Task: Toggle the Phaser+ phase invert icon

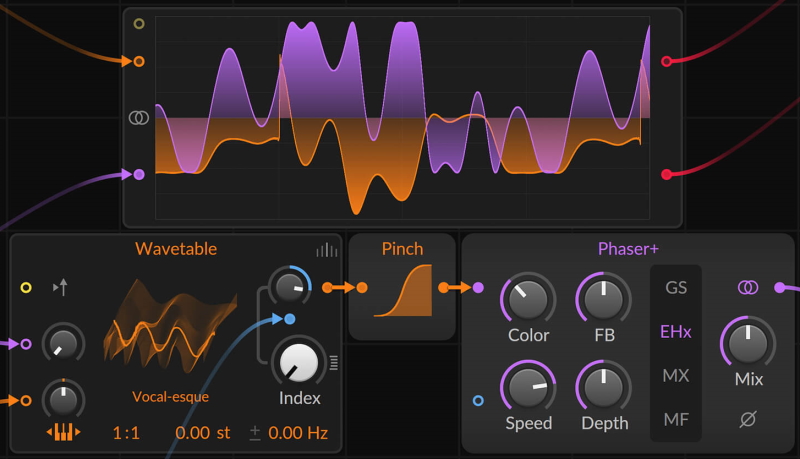Action: [748, 419]
